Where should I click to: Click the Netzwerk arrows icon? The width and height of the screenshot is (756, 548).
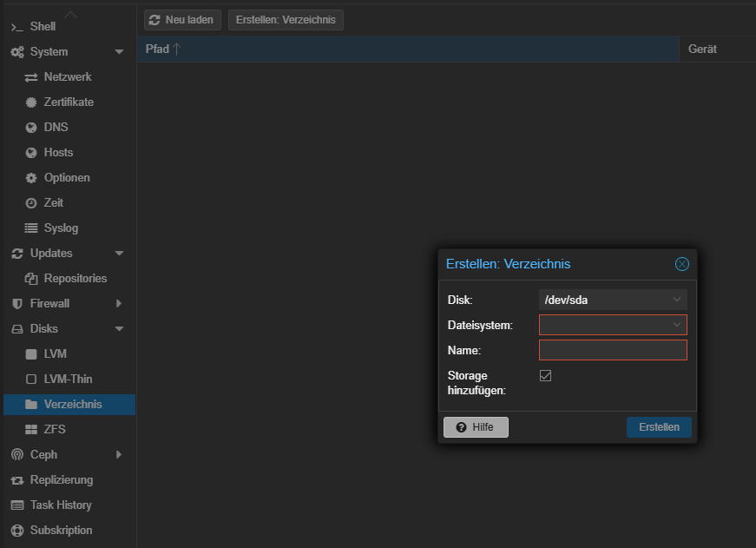(31, 77)
